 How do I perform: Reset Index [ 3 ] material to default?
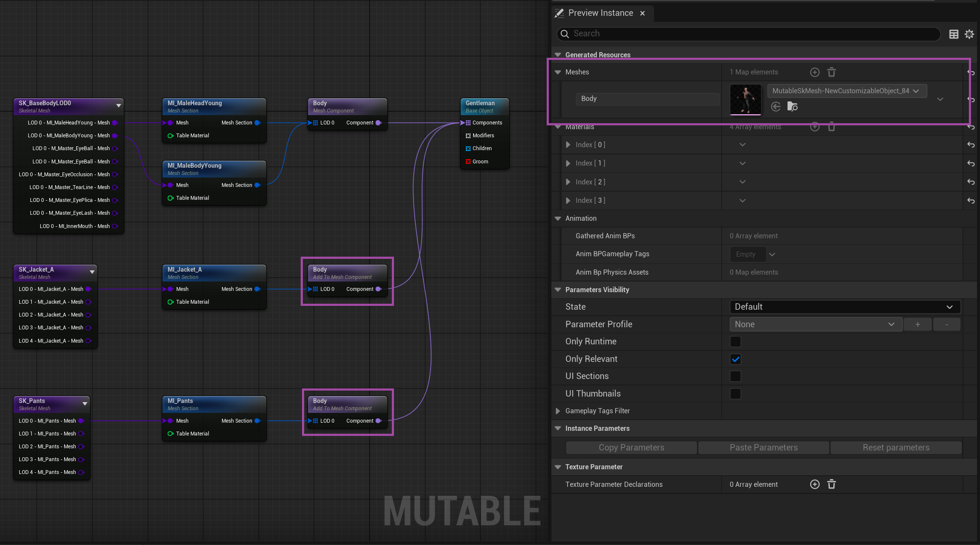971,201
